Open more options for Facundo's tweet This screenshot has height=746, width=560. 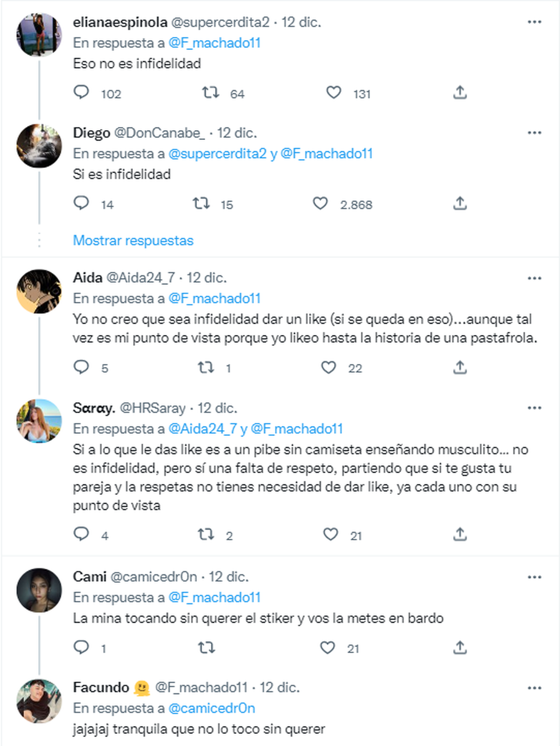pos(534,688)
